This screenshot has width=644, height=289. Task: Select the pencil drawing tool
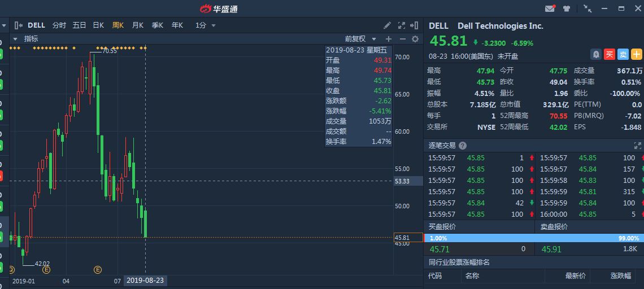pyautogui.click(x=387, y=25)
